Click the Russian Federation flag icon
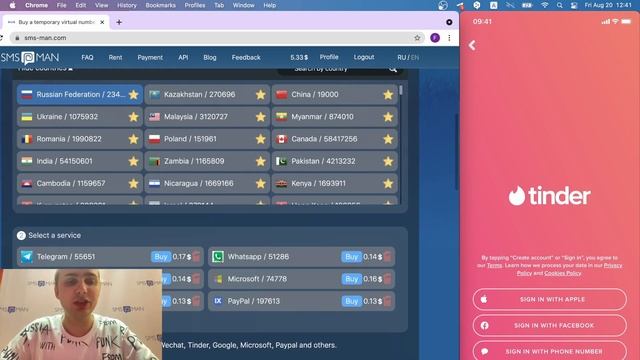 27,95
